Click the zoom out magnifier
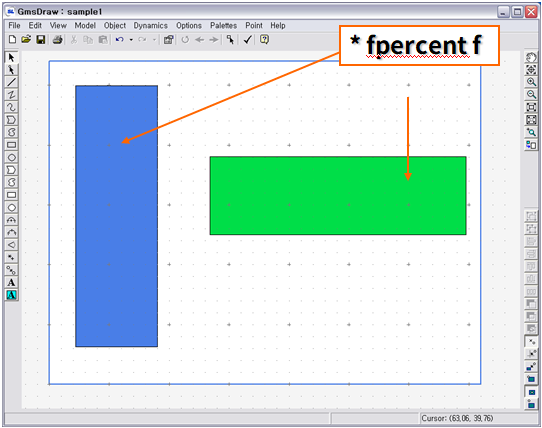Viewport: 542px width, 428px height. [x=531, y=94]
